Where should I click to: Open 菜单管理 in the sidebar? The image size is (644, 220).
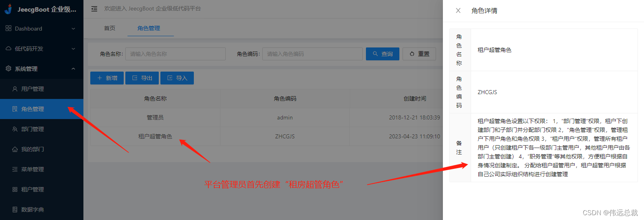(x=42, y=169)
